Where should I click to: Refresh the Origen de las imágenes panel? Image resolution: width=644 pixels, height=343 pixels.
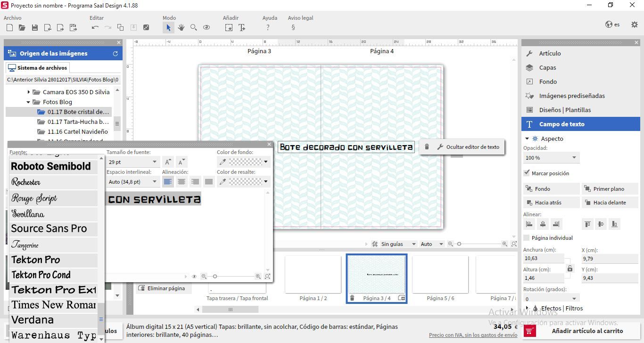[115, 54]
